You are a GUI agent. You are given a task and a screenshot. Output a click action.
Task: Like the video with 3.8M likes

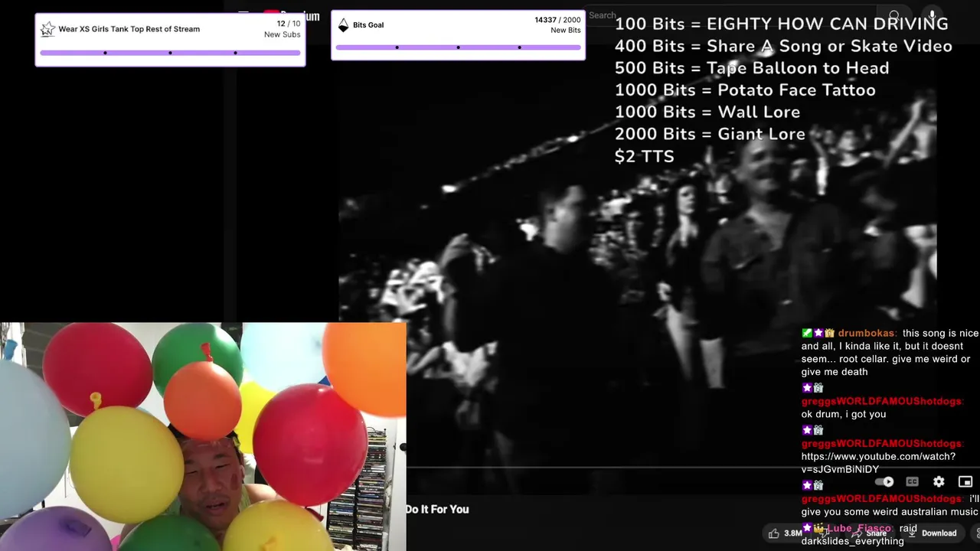785,533
